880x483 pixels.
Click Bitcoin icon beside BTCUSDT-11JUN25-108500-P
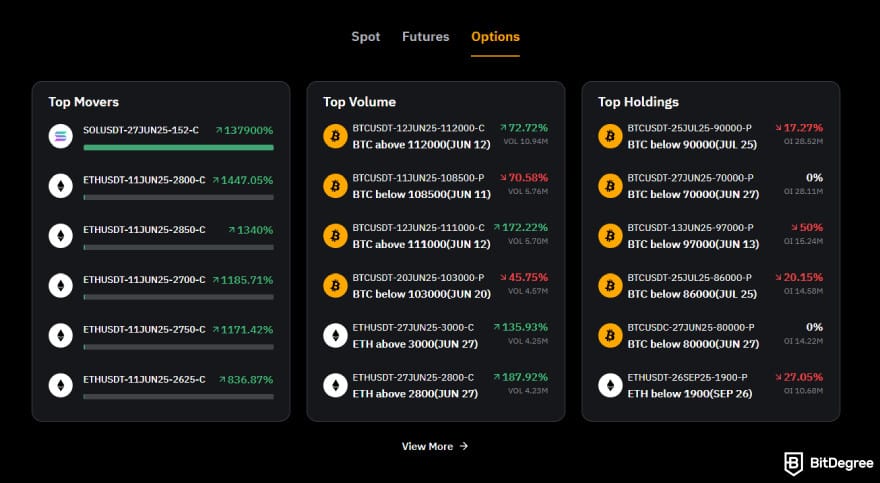point(335,186)
